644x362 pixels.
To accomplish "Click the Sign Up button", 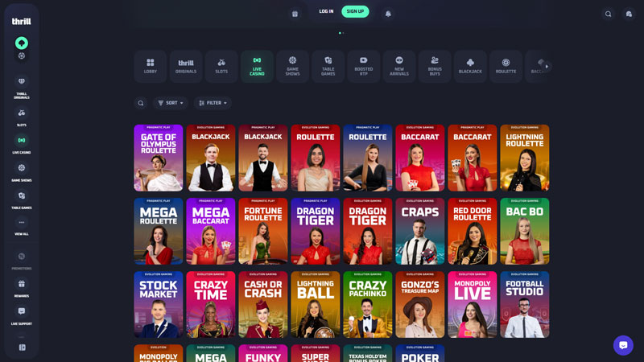I will pyautogui.click(x=355, y=11).
